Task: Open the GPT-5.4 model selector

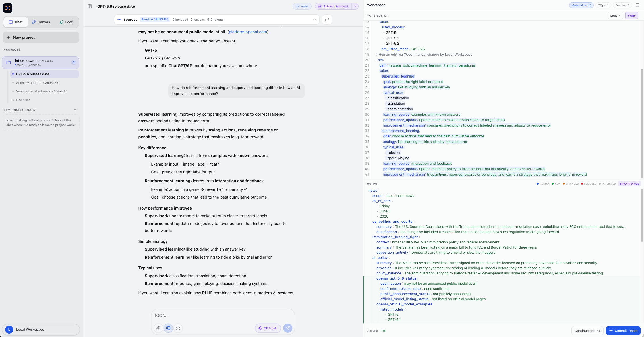Action: [268, 328]
